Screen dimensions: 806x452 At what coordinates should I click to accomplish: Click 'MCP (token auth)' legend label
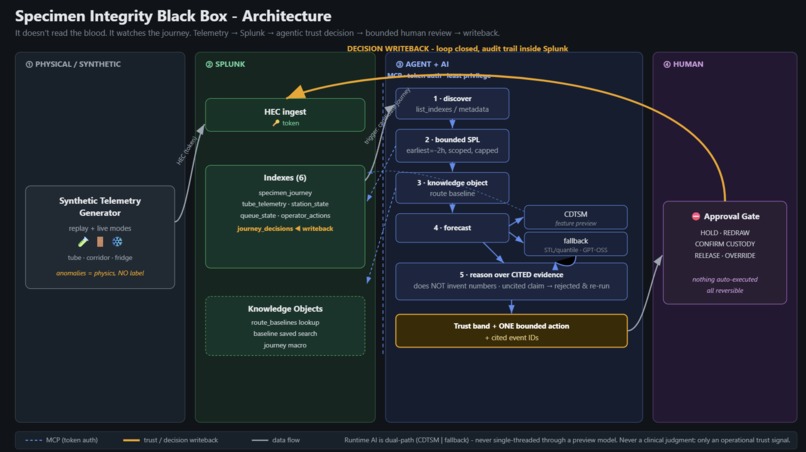click(71, 440)
